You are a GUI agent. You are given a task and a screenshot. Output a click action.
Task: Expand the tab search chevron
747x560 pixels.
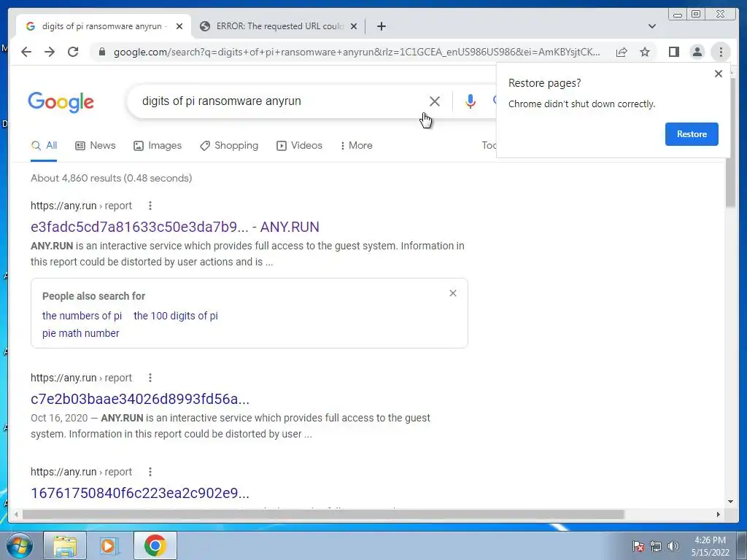tap(652, 26)
